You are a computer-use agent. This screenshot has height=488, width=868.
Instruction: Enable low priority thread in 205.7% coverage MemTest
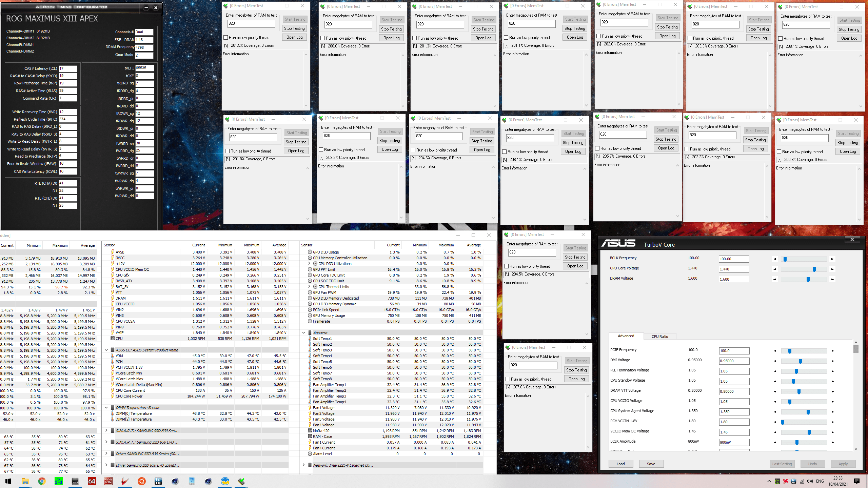(x=597, y=148)
